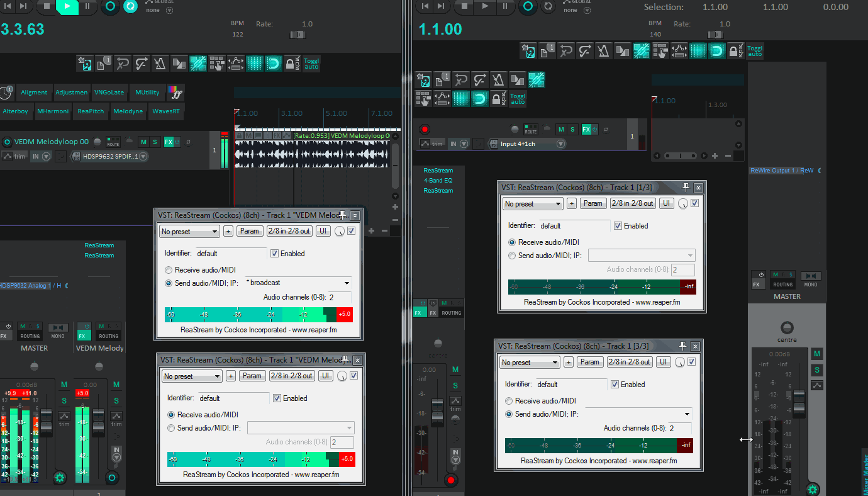Select ReaPitch toolbar item
Screen dimensions: 868x496
[x=91, y=111]
